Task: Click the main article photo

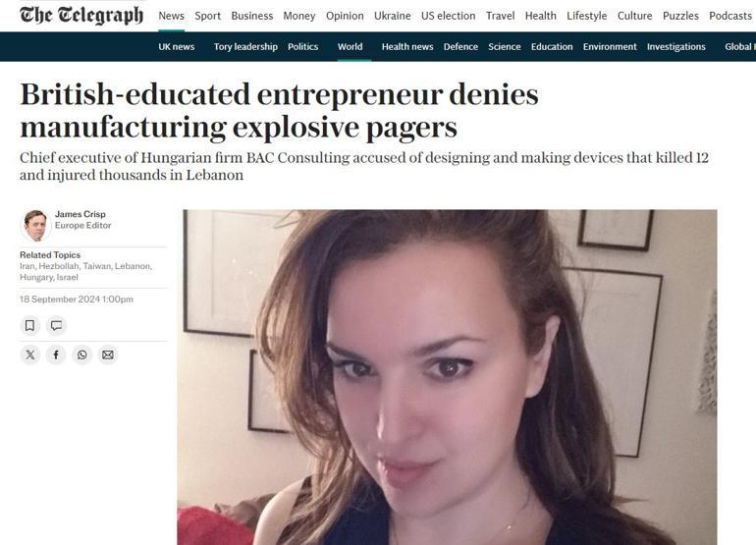Action: 447,377
